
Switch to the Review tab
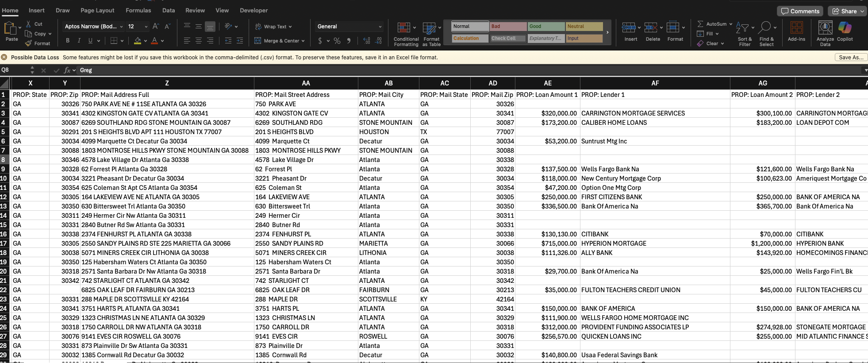(195, 10)
